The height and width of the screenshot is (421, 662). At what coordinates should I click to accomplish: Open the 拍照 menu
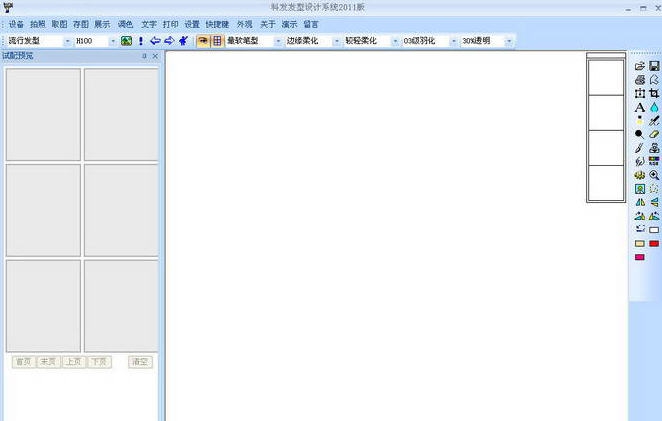pyautogui.click(x=38, y=24)
